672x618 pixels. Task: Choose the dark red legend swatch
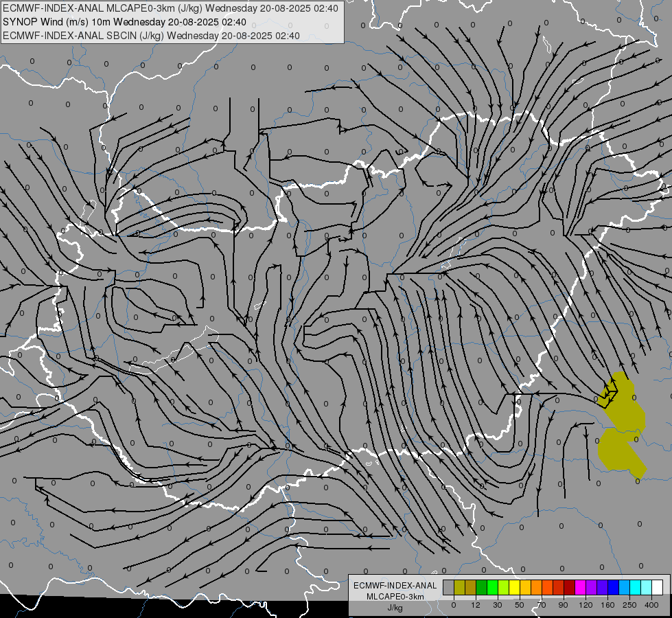[570, 587]
